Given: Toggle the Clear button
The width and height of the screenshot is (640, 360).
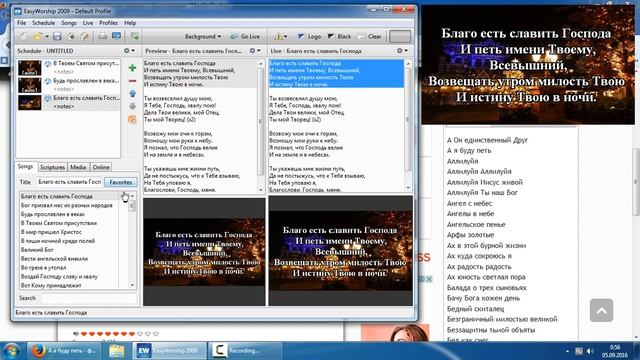Looking at the screenshot, I should click(369, 36).
